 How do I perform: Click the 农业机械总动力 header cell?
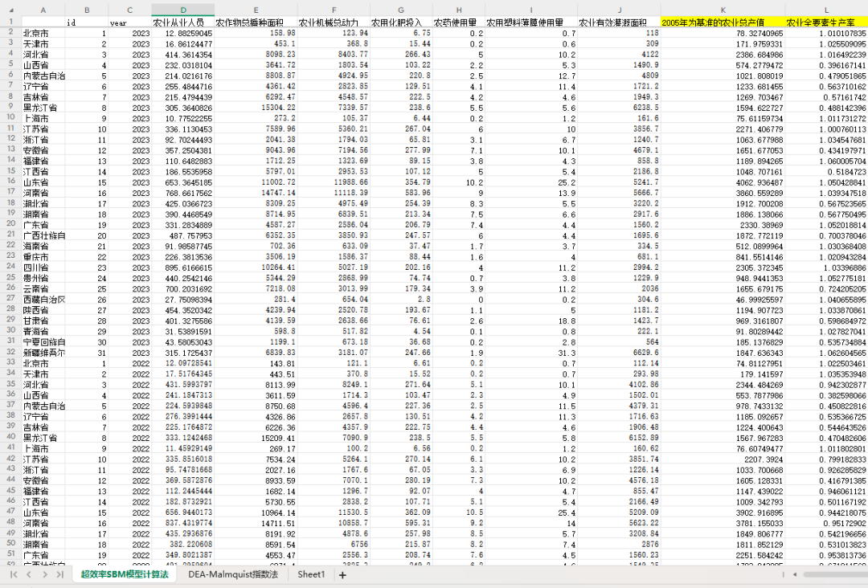334,22
